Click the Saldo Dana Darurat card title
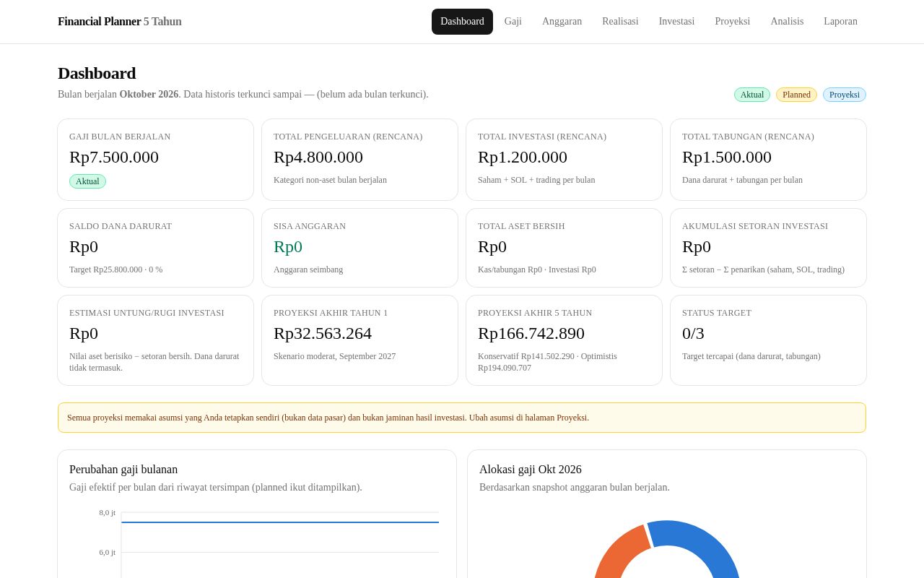Viewport: 924px width, 578px height. pos(121,226)
